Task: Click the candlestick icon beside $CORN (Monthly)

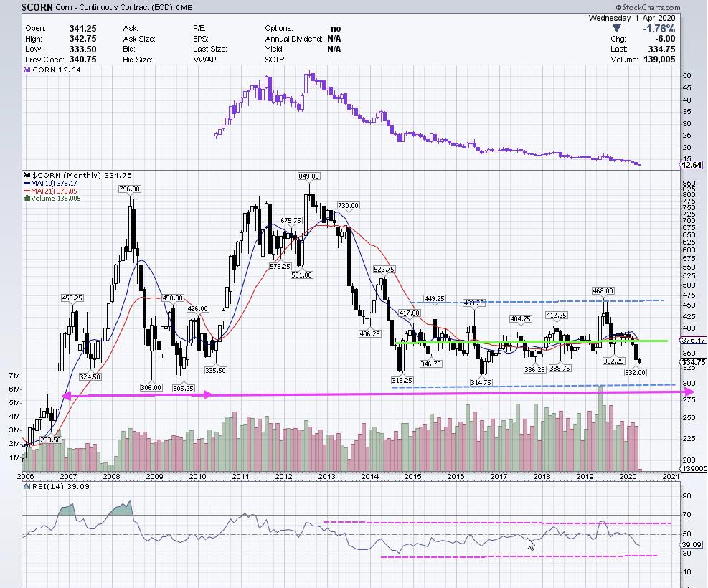Action: point(27,175)
